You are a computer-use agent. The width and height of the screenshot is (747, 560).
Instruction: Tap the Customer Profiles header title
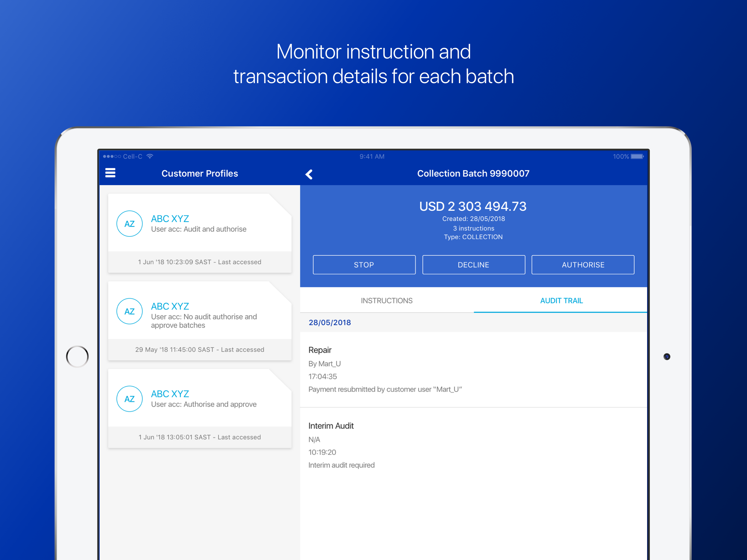click(200, 173)
